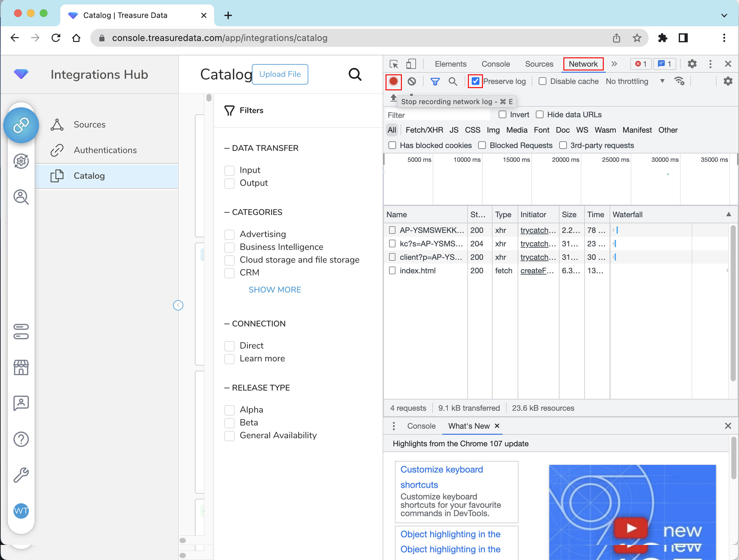This screenshot has width=739, height=560.
Task: Open the help question mark icon in the sidebar
Action: click(21, 439)
